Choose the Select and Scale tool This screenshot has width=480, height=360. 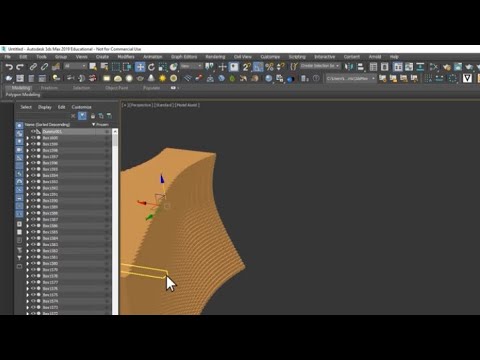point(163,67)
